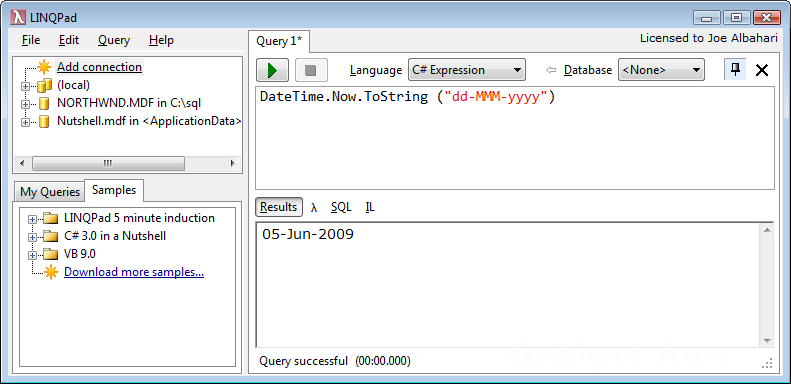Maximize the LINQPad window
The width and height of the screenshot is (791, 384).
[737, 18]
